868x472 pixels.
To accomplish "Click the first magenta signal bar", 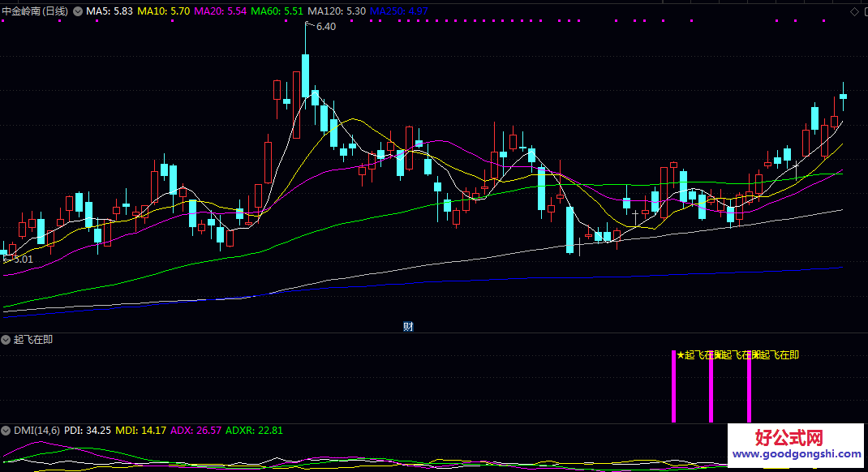I will click(x=673, y=387).
